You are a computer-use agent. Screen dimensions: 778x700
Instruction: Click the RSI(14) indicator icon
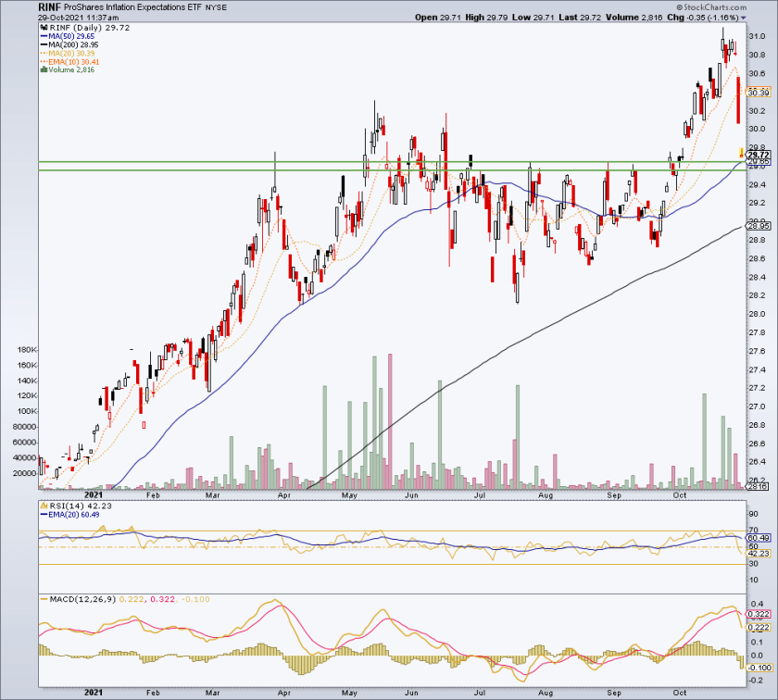point(43,506)
